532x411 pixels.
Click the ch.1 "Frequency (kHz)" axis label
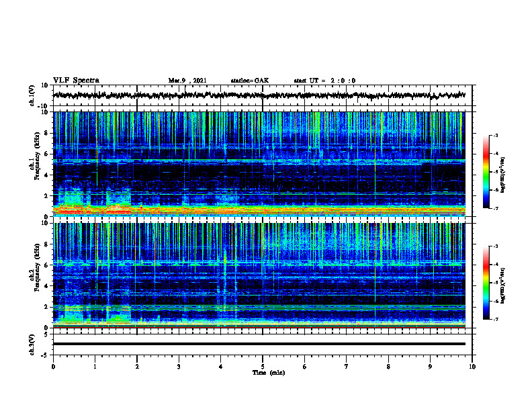point(37,156)
